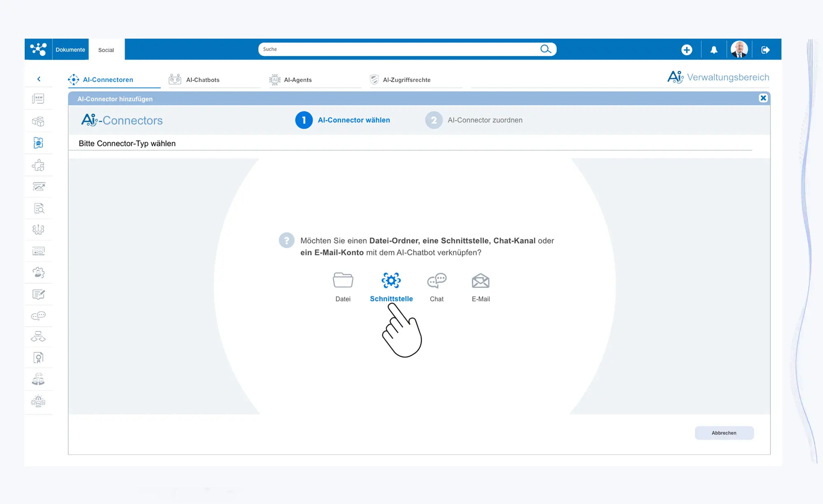The width and height of the screenshot is (823, 504).
Task: Click the question mark help icon
Action: click(x=286, y=240)
